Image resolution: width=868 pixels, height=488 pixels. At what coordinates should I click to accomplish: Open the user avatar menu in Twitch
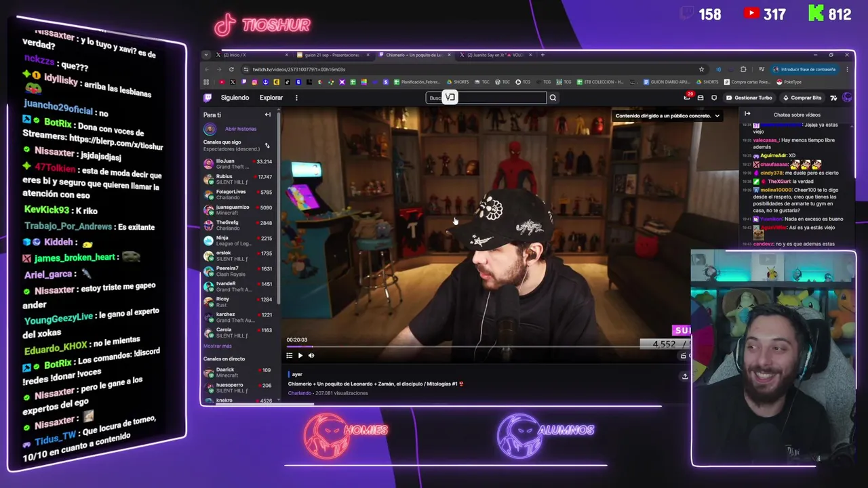click(x=847, y=98)
